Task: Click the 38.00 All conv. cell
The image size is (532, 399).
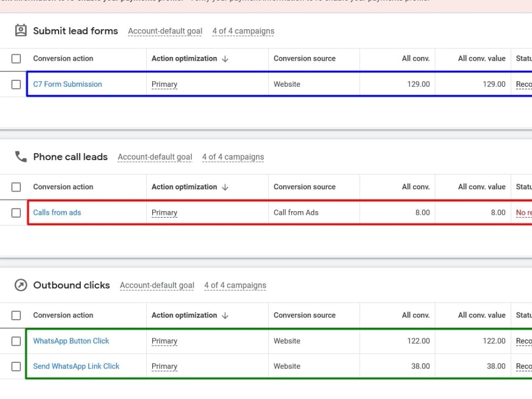Action: point(420,366)
